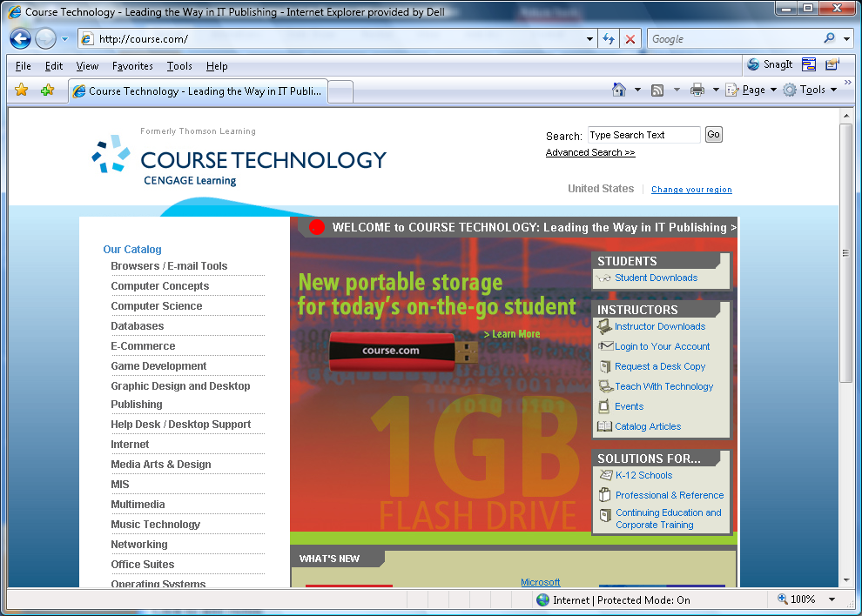Open the search provider dropdown arrow
This screenshot has height=616, width=862.
[x=846, y=39]
